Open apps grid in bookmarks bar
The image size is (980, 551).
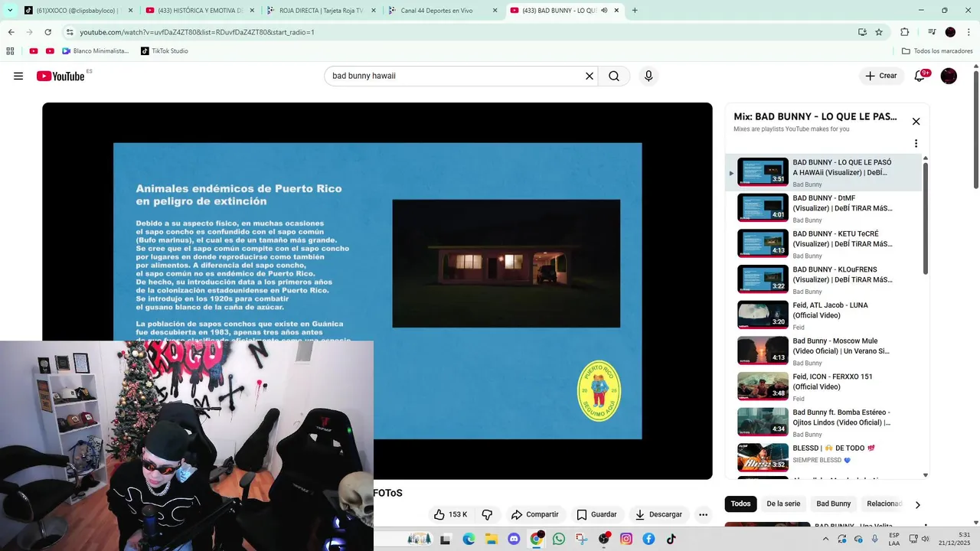point(10,51)
